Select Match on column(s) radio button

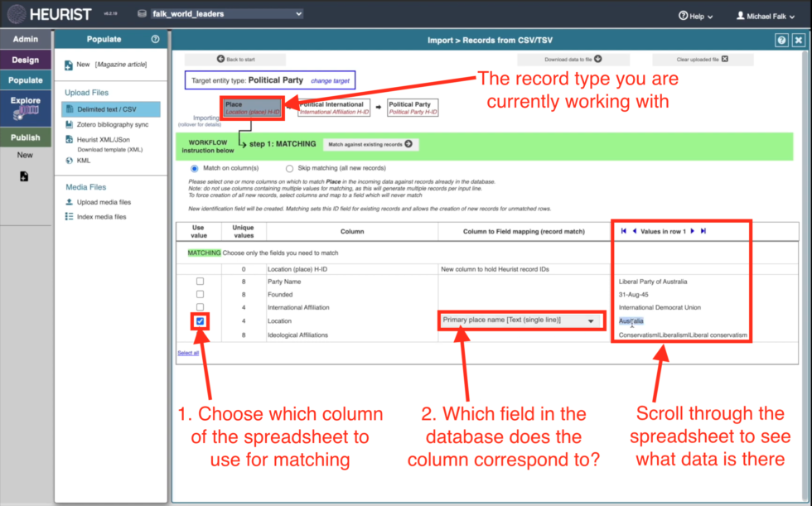tap(194, 169)
